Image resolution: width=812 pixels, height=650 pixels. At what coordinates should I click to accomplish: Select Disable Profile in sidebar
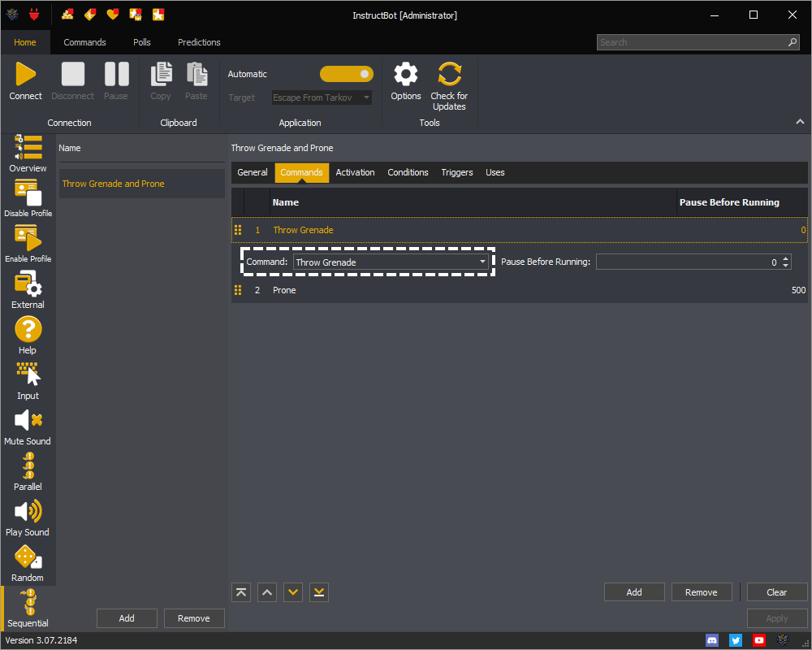click(28, 198)
